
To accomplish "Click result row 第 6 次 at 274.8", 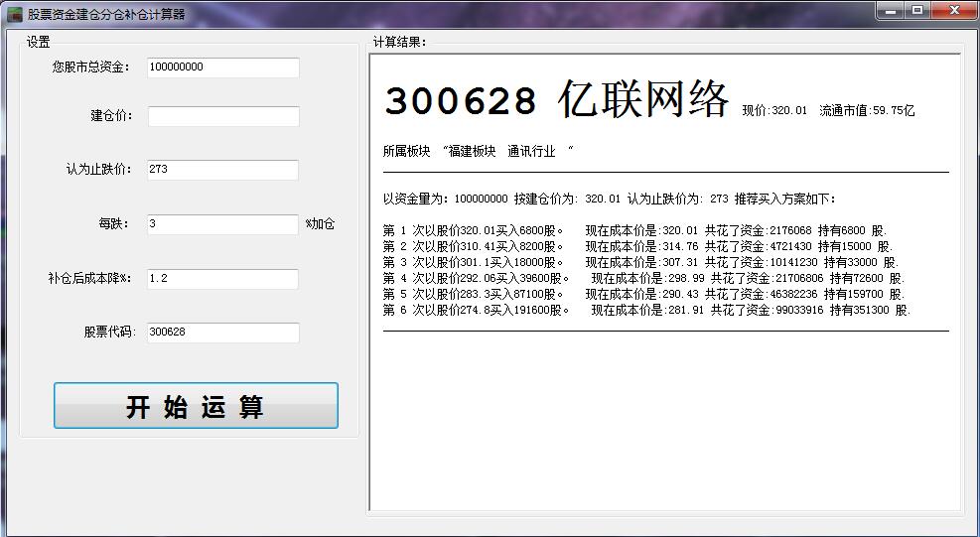I will coord(646,310).
